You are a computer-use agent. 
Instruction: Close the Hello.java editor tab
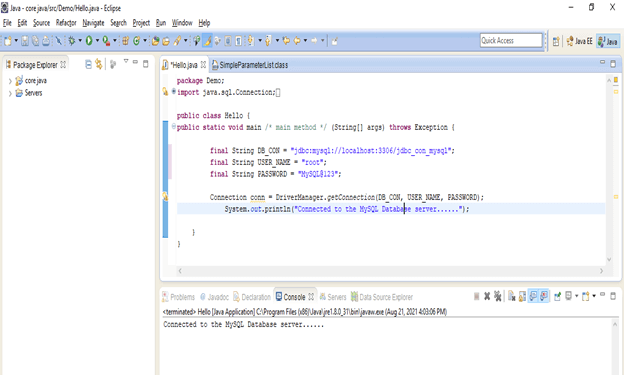tap(203, 64)
